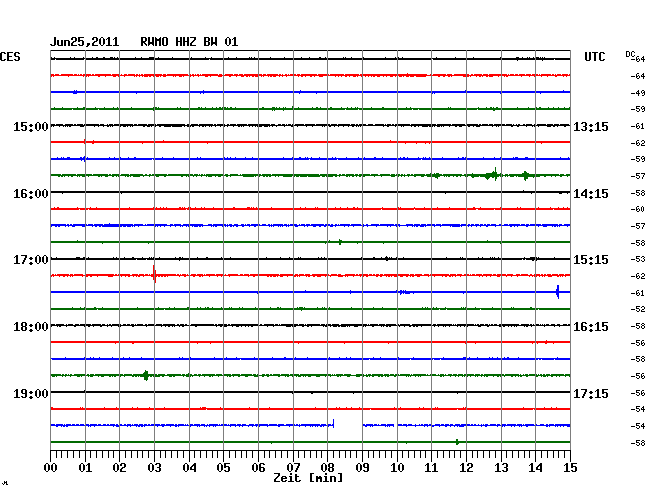This screenshot has width=650, height=494.
Task: Select the DC offset value -60
Action: [638, 209]
